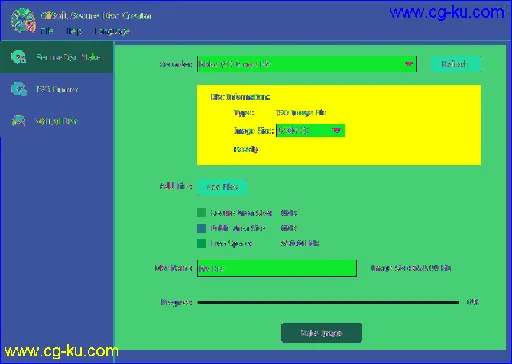Switch to the Secure Disc Maker tab

(57, 57)
